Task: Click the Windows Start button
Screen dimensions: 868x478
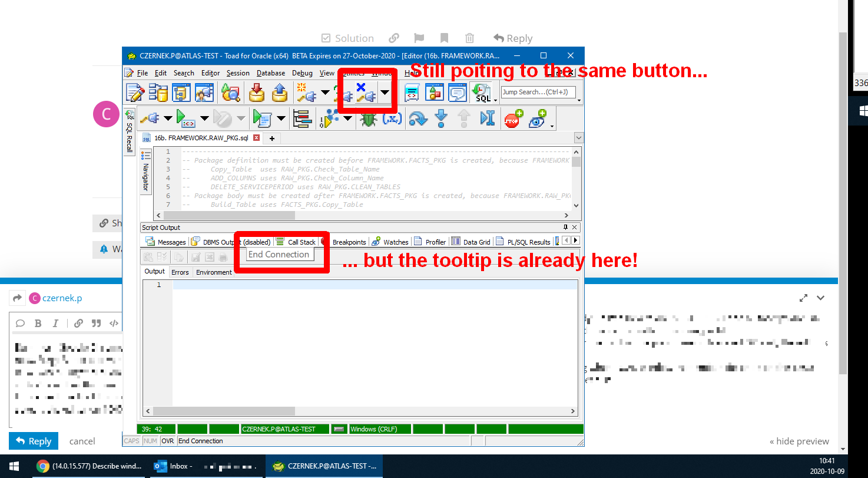Action: pyautogui.click(x=13, y=466)
